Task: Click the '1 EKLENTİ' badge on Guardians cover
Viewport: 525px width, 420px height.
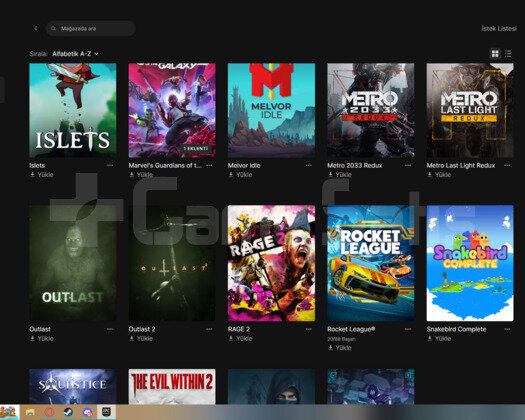Action: (x=196, y=148)
